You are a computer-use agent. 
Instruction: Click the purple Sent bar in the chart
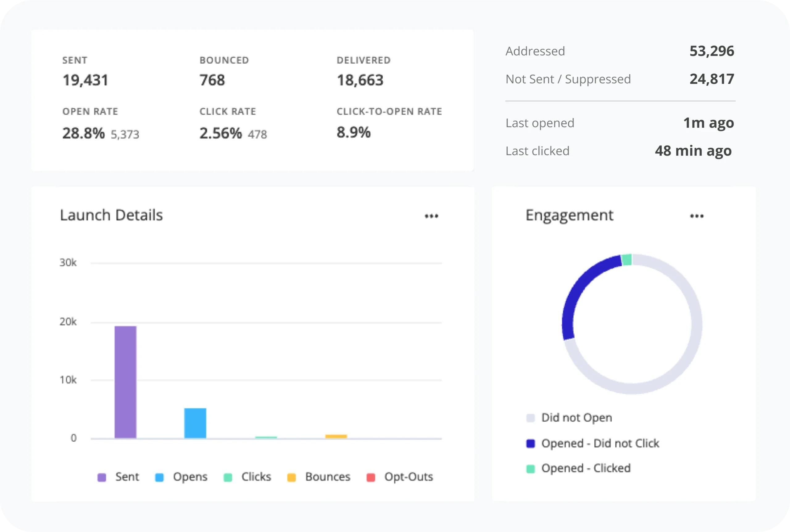[x=125, y=382]
